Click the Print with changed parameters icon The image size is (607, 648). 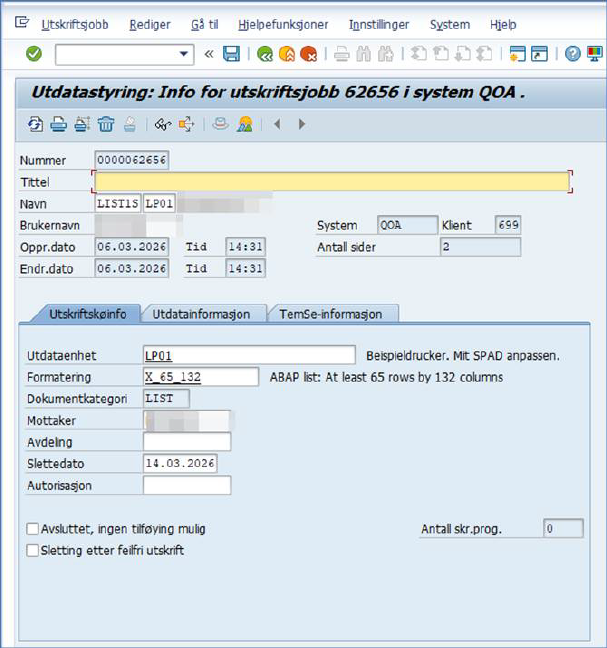[x=82, y=124]
